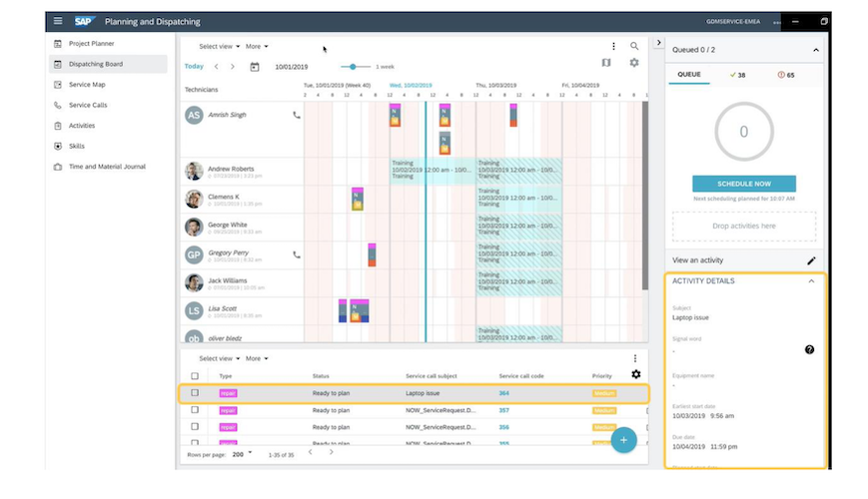The width and height of the screenshot is (868, 499).
Task: Open the map view icon
Action: [606, 63]
